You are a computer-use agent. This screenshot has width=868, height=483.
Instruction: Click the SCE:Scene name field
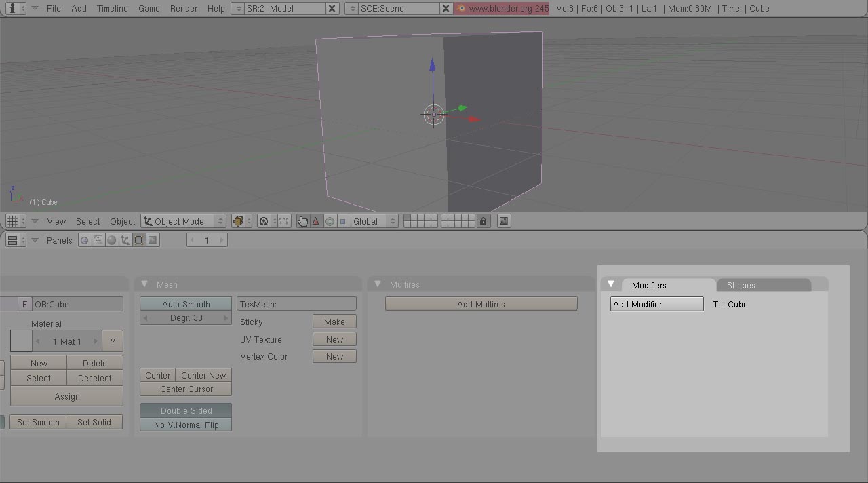pyautogui.click(x=399, y=9)
